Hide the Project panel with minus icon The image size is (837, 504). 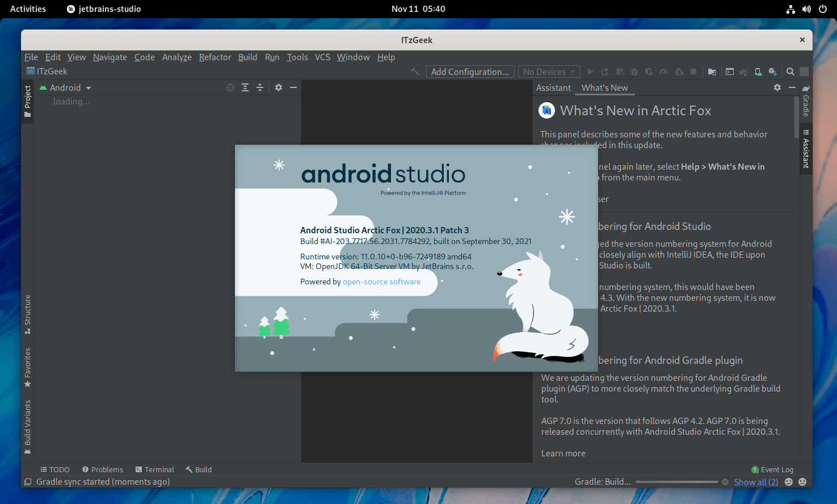pos(293,87)
